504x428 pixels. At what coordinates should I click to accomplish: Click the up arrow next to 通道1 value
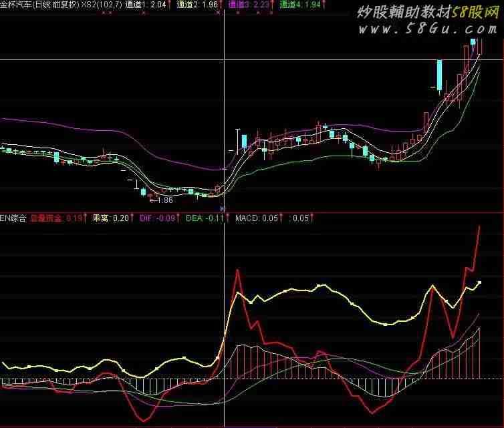(168, 5)
